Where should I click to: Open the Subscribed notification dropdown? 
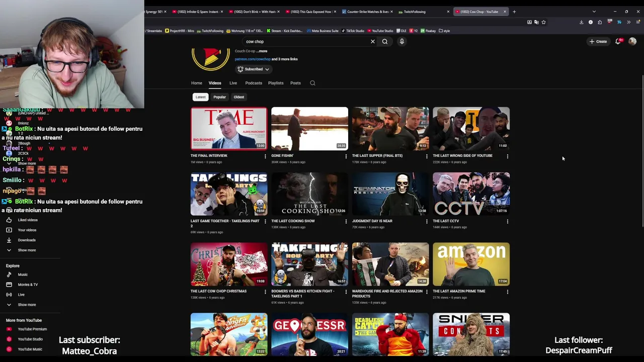254,69
